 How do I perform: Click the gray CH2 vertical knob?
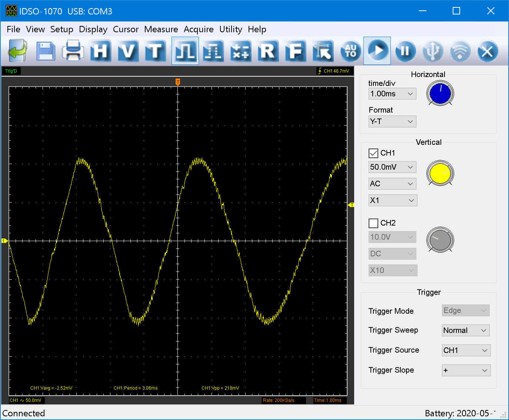(x=440, y=240)
